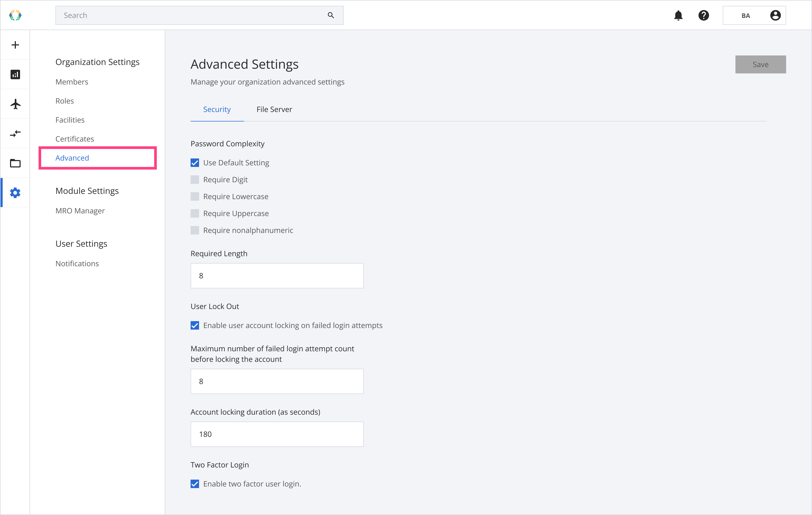Viewport: 812px width, 515px height.
Task: Click the Required Length input field
Action: (277, 275)
